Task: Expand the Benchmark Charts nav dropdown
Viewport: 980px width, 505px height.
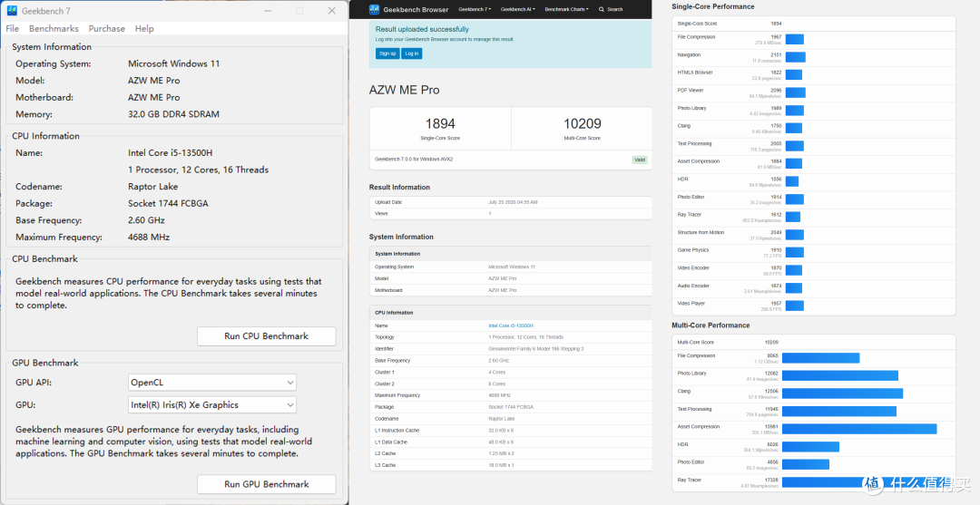Action: [566, 9]
